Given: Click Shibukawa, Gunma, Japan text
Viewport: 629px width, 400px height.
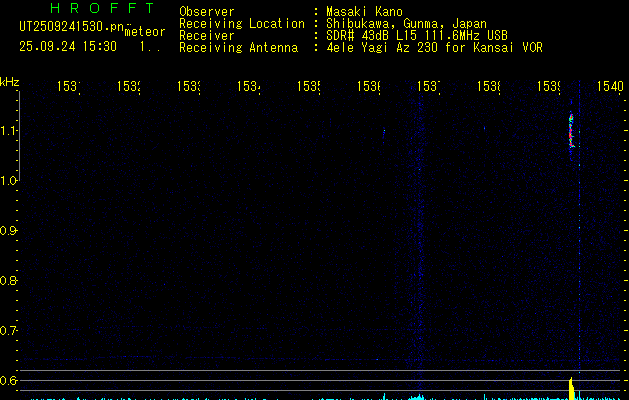Looking at the screenshot, I should 406,24.
